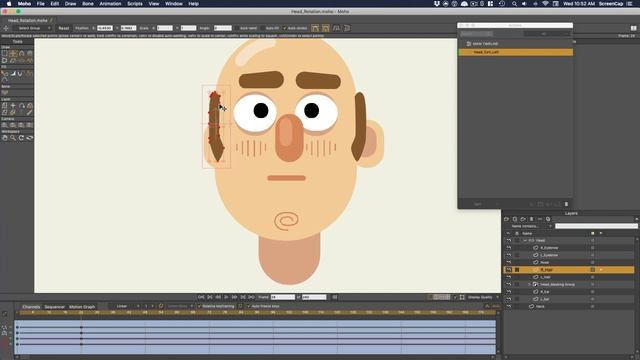
Task: Click the duplicate layer icon in Layers panel
Action: pyautogui.click(x=515, y=219)
